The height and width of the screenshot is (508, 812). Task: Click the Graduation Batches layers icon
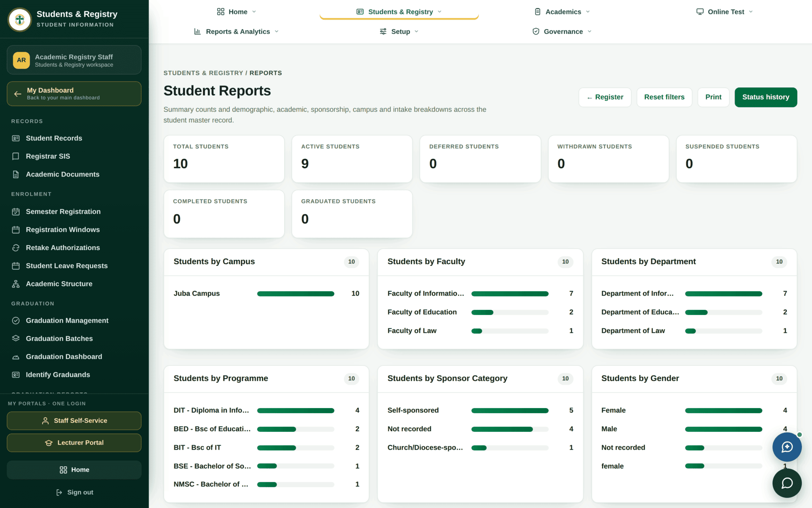(16, 339)
